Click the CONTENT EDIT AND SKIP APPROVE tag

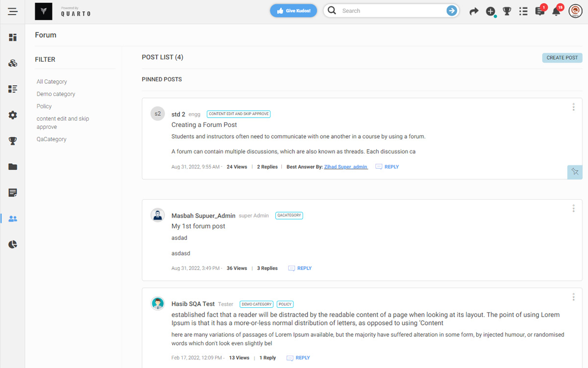[x=239, y=114]
